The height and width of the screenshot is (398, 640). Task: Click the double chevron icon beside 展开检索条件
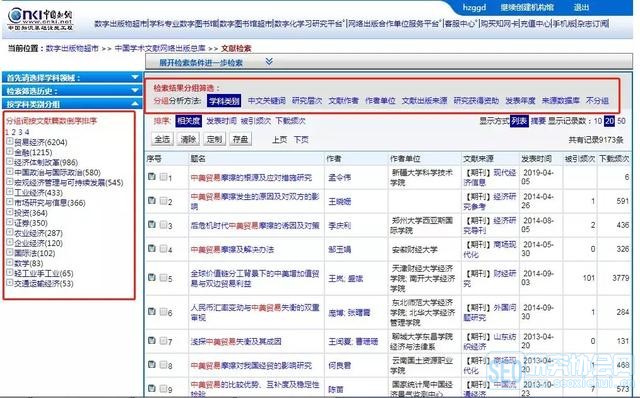[x=269, y=62]
